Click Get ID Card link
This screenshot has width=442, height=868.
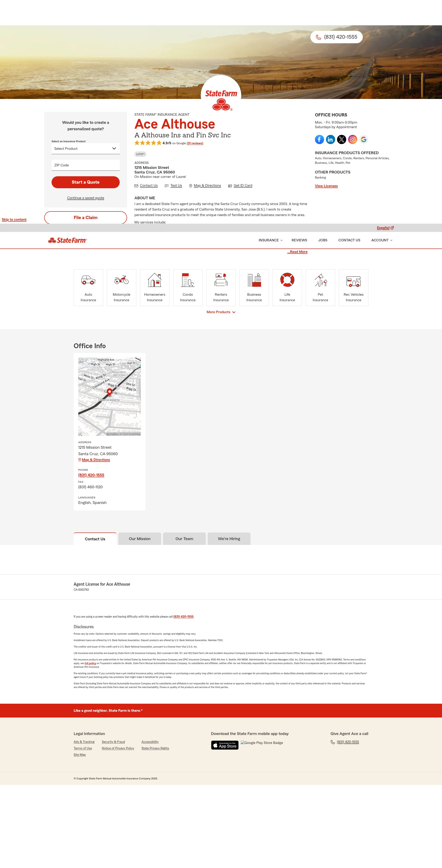point(243,186)
